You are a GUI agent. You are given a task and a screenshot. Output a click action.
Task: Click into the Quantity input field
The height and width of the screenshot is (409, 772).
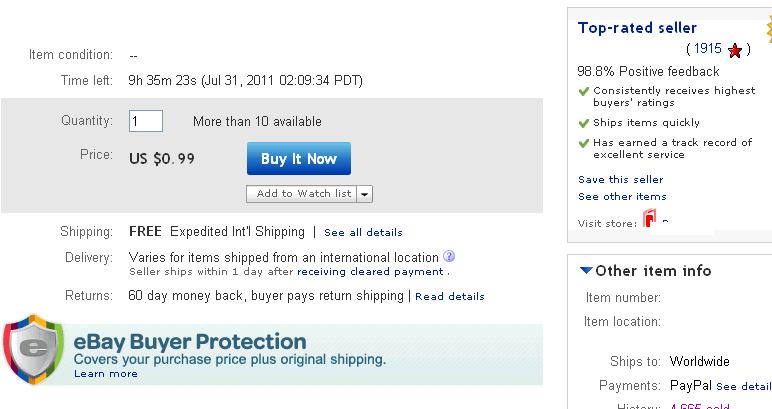[146, 121]
